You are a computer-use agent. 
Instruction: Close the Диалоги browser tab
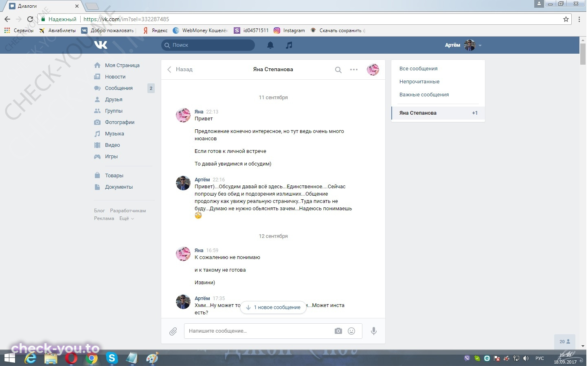coord(77,6)
